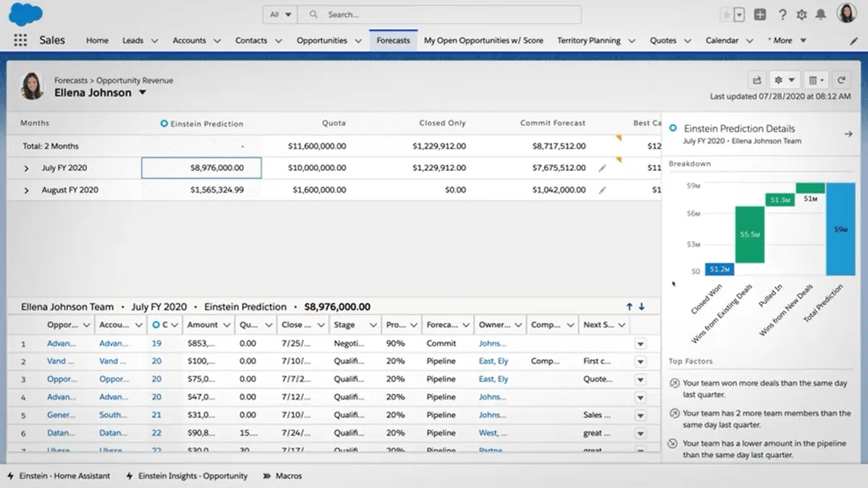Go to the Home tab

[x=97, y=41]
